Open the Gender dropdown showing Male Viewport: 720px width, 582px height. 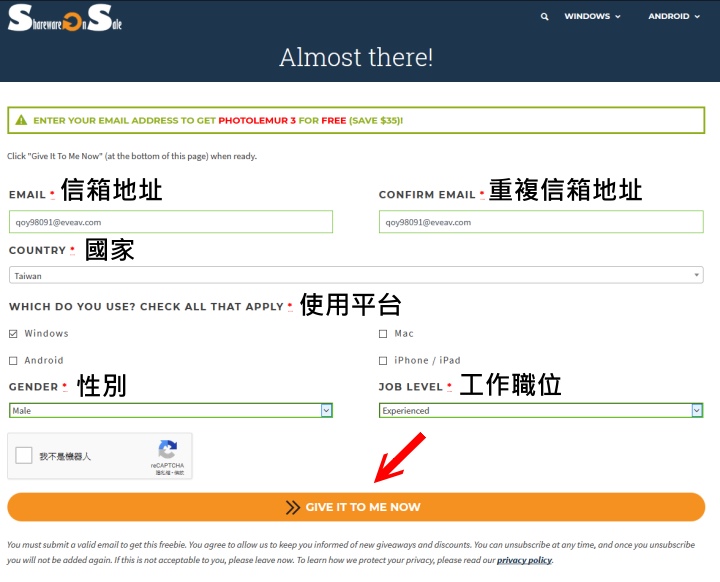(x=171, y=410)
